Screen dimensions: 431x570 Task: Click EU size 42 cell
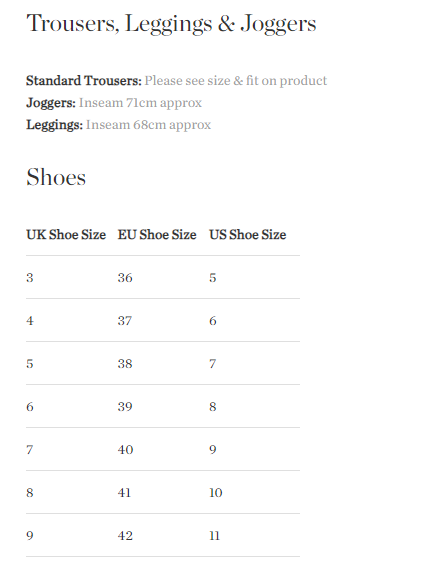pos(125,536)
